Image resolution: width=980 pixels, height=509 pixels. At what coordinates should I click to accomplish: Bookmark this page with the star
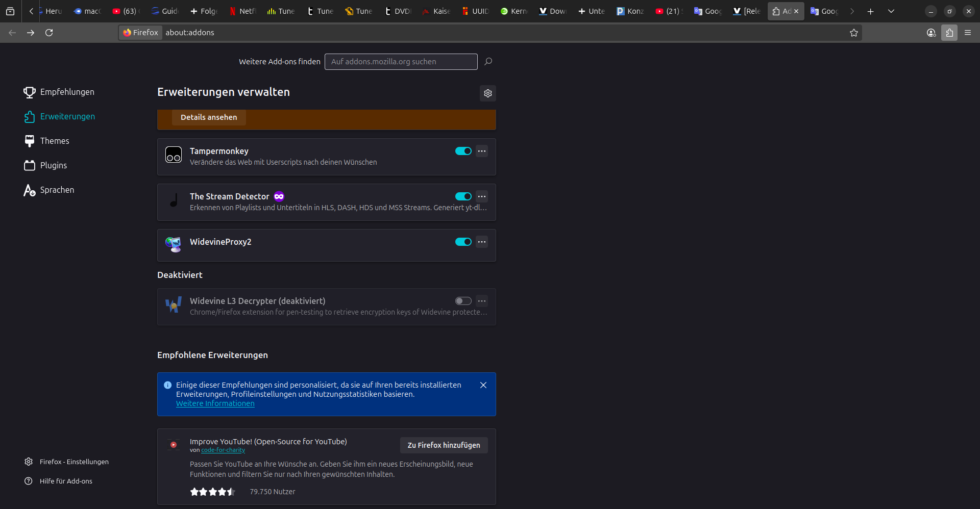[854, 33]
